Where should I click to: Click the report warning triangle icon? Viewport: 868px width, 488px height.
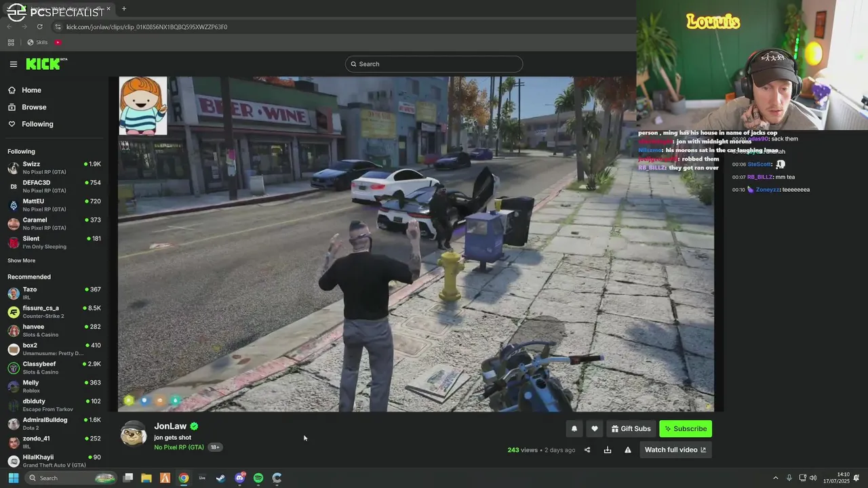click(628, 450)
